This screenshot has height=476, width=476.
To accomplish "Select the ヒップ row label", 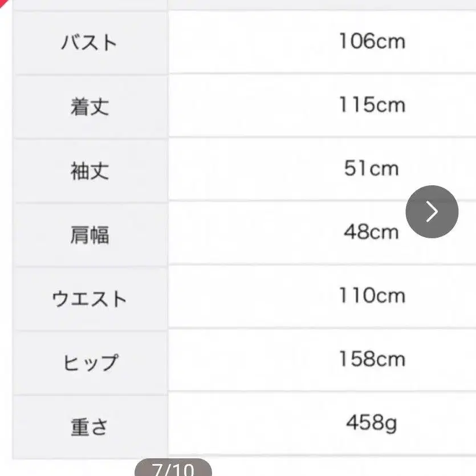I will pos(89,362).
